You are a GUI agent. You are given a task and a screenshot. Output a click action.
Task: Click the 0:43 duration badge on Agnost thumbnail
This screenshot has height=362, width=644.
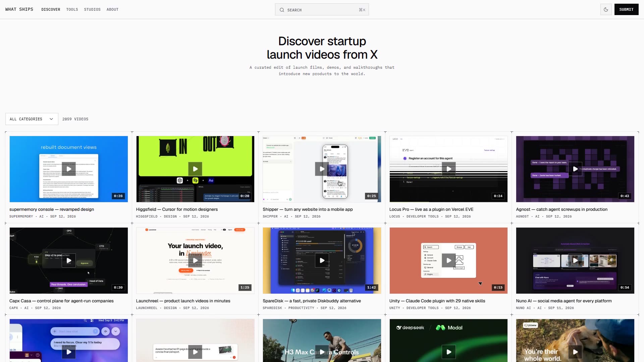click(625, 196)
